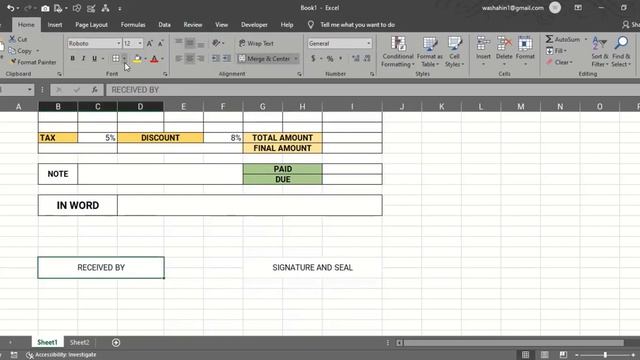
Task: Click Accessibility: Investigate in status bar
Action: click(61, 355)
